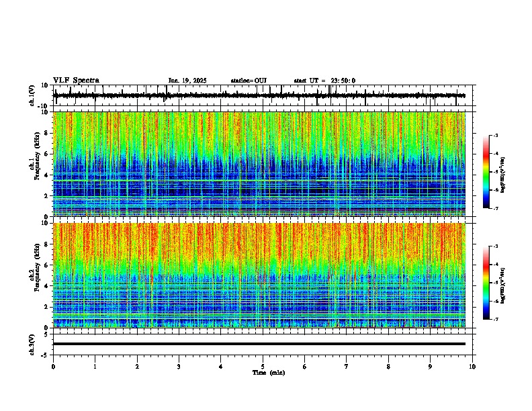Click the ch.2 spectrogram "4" kHz tick label

click(x=46, y=286)
